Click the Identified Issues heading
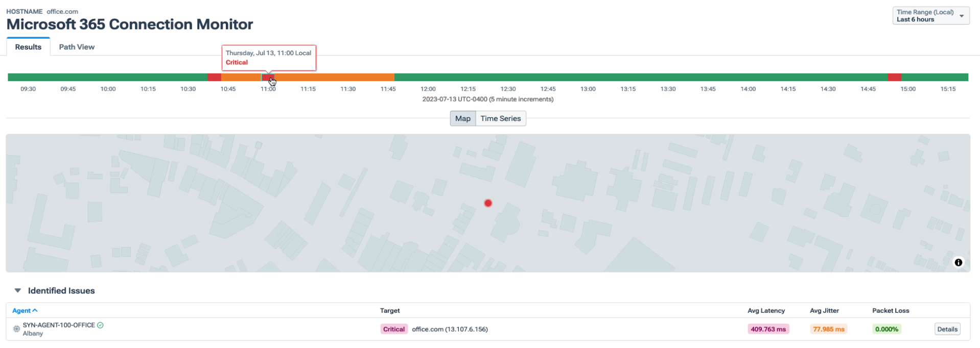 (x=61, y=290)
